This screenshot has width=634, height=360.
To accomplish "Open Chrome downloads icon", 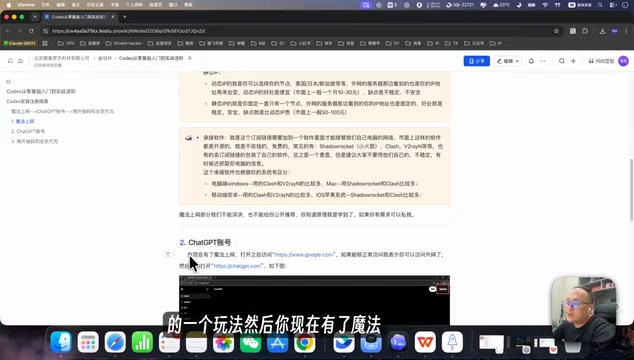I will tap(602, 31).
